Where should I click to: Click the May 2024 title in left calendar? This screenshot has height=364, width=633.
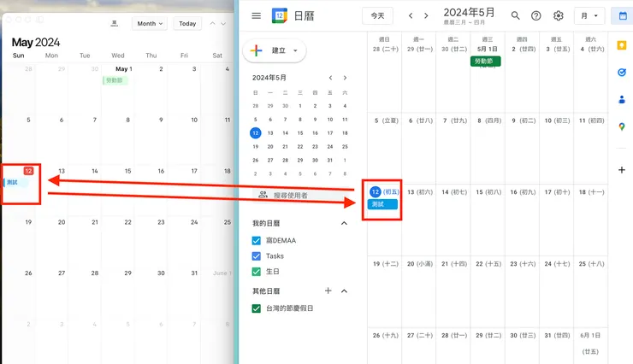(36, 43)
